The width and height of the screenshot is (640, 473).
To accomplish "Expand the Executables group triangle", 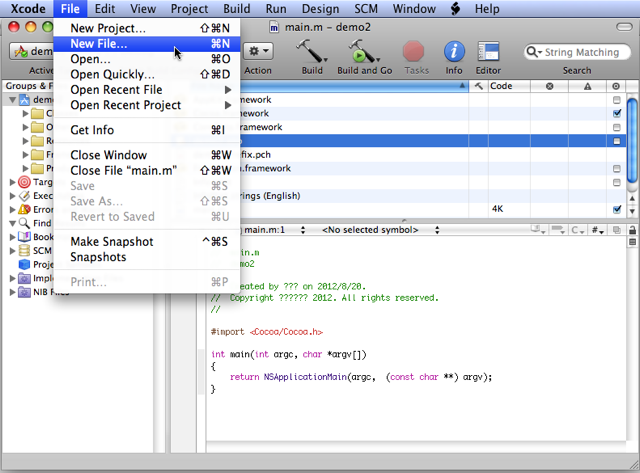I will click(x=12, y=195).
